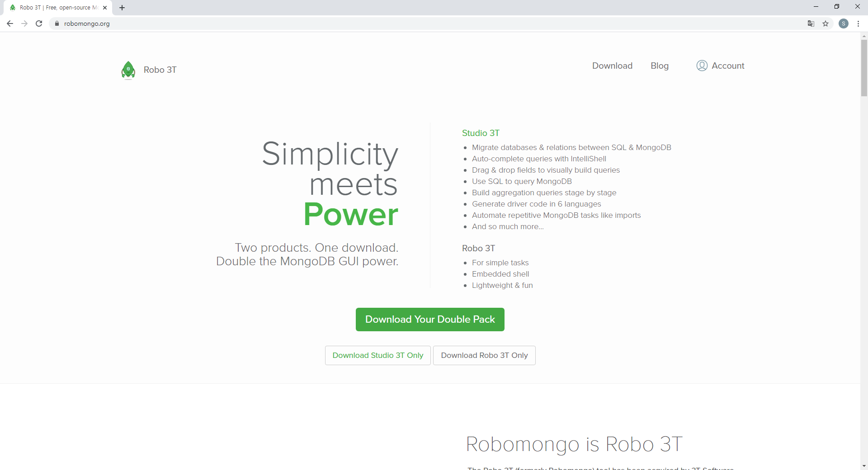This screenshot has width=868, height=470.
Task: Click 'And so much more...' text
Action: click(x=508, y=226)
